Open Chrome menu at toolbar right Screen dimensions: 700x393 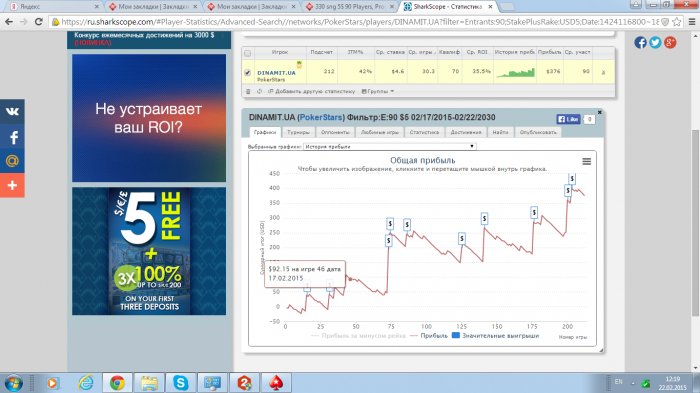[x=692, y=21]
